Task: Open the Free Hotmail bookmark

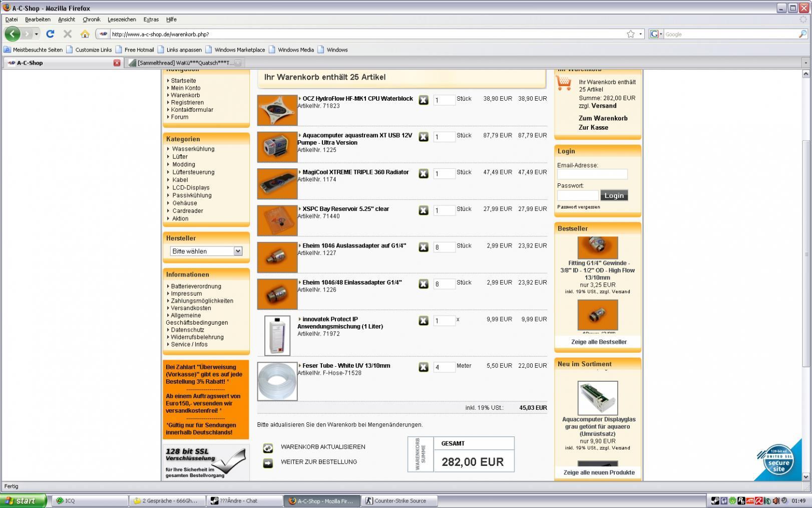Action: click(135, 50)
